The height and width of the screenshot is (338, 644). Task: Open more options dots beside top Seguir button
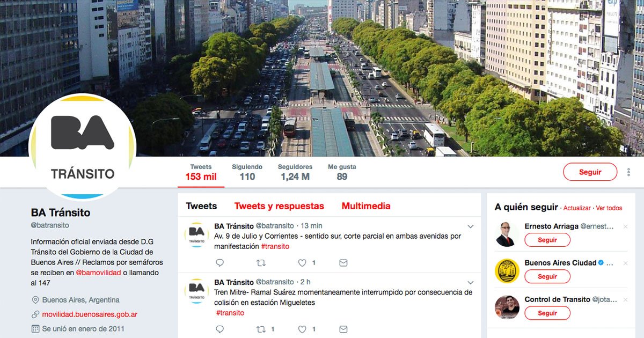point(628,172)
